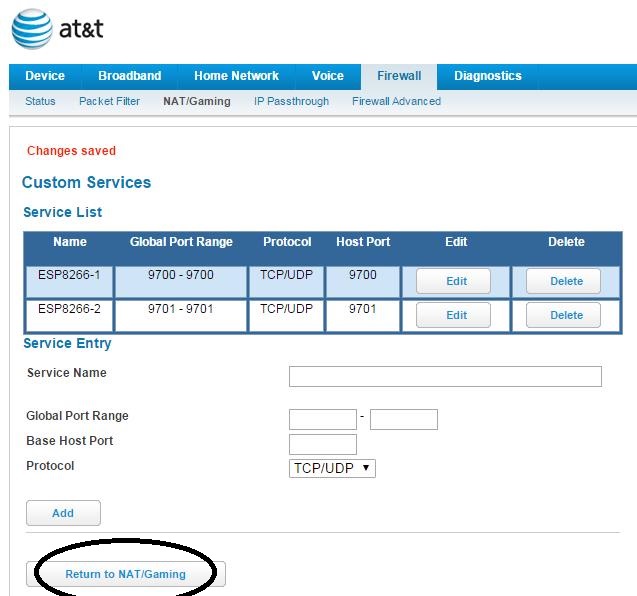Viewport: 637px width, 596px height.
Task: Click the host port 9701 cell
Action: 363,316
